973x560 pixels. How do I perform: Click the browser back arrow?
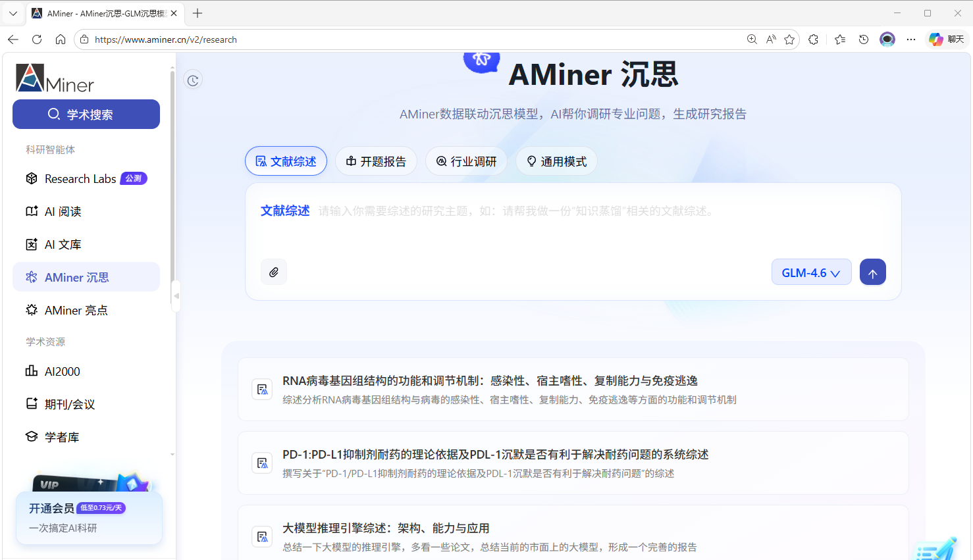point(13,39)
